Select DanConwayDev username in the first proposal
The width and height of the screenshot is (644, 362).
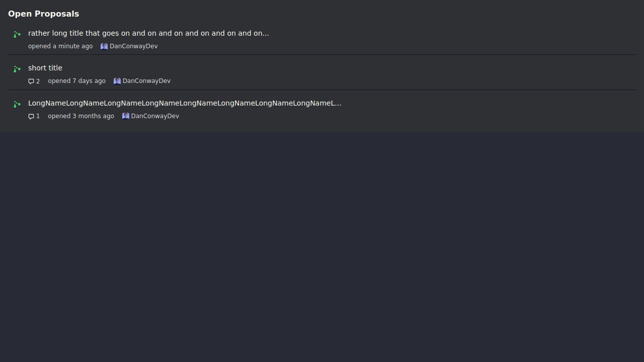(134, 46)
